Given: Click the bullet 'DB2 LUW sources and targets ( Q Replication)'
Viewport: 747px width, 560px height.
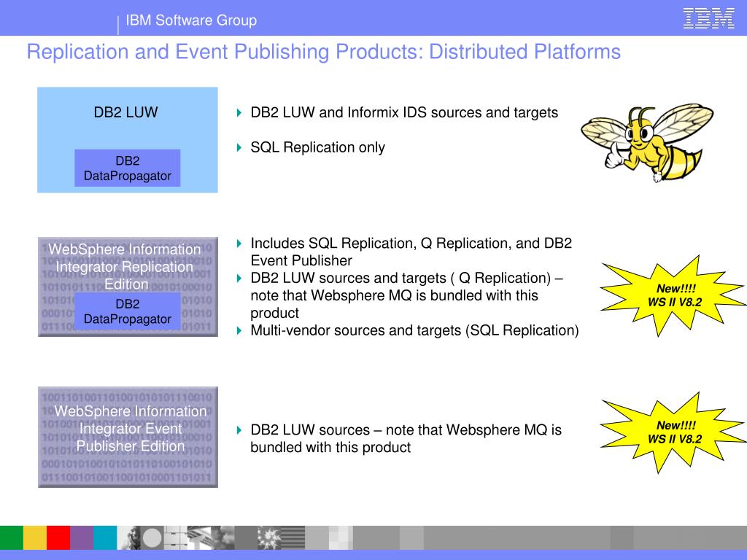Looking at the screenshot, I should (x=406, y=295).
